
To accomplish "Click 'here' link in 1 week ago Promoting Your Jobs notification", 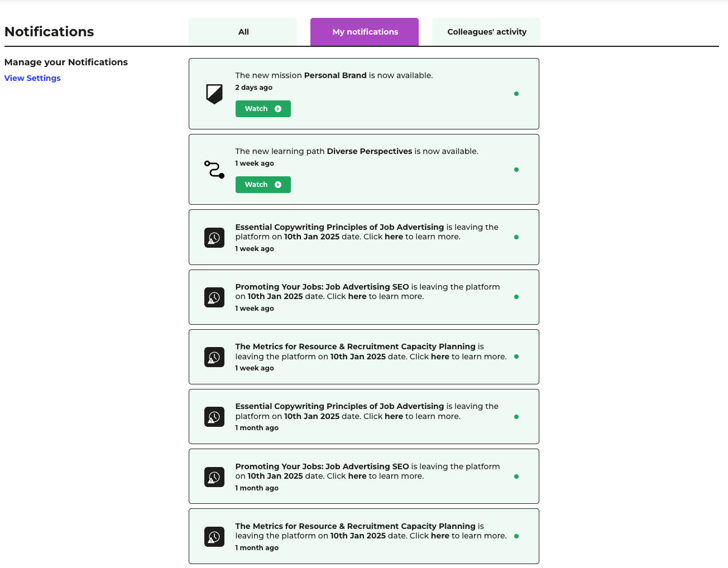I will (x=357, y=296).
